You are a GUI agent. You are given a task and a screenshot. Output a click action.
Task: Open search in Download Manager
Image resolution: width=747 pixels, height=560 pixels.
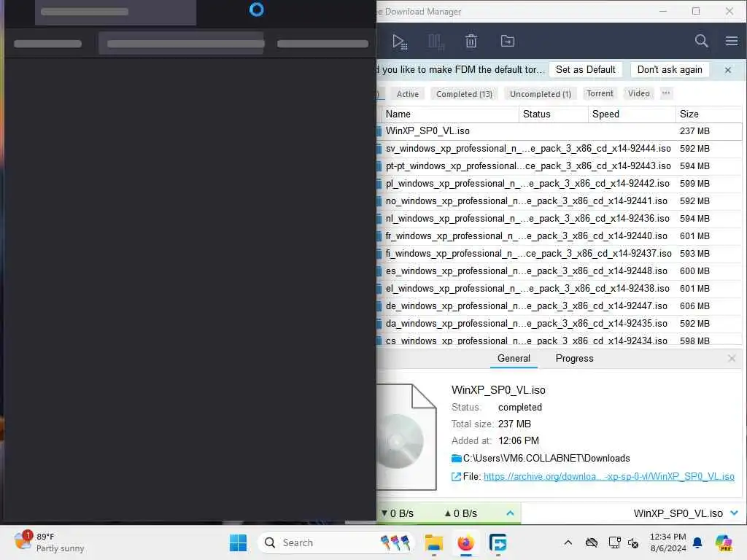click(x=701, y=41)
